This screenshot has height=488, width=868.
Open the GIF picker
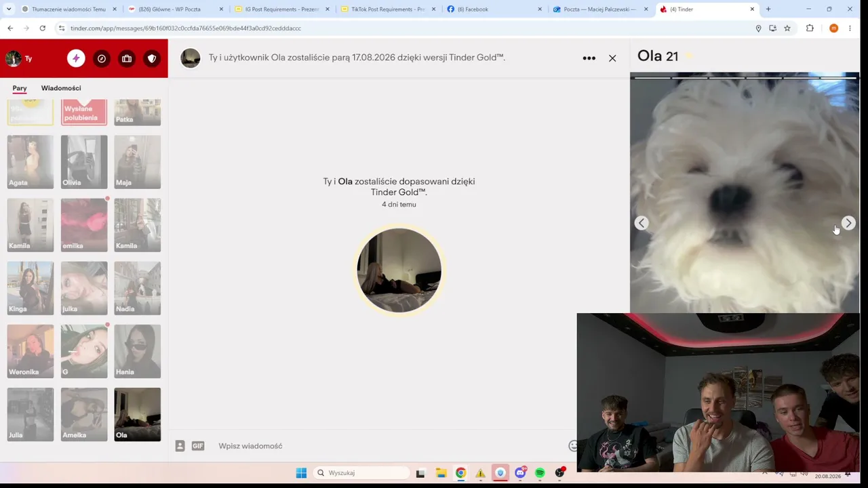pos(198,446)
